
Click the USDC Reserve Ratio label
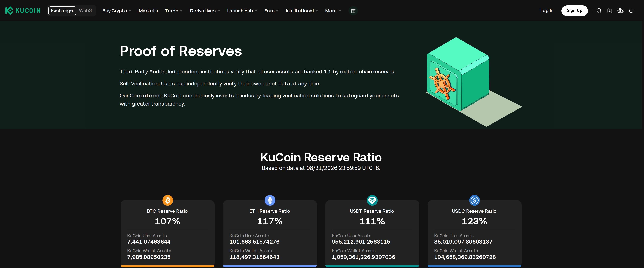coord(474,211)
